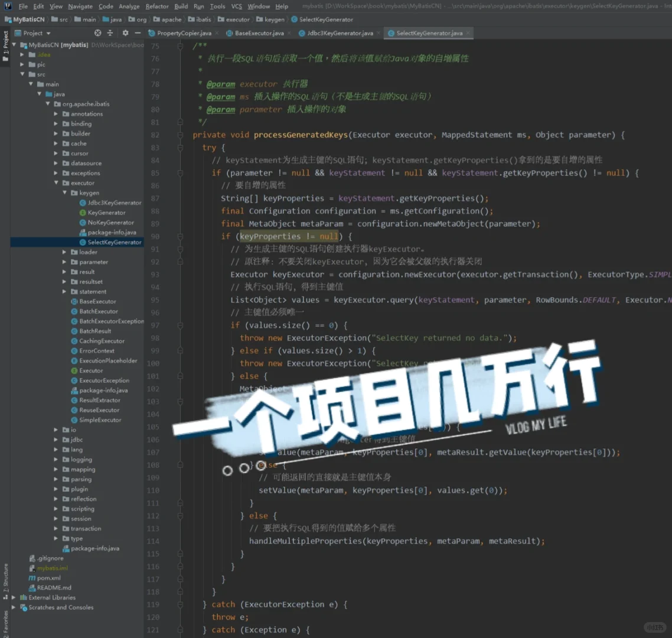The height and width of the screenshot is (638, 672).
Task: Collapse the executor package
Action: coord(56,183)
